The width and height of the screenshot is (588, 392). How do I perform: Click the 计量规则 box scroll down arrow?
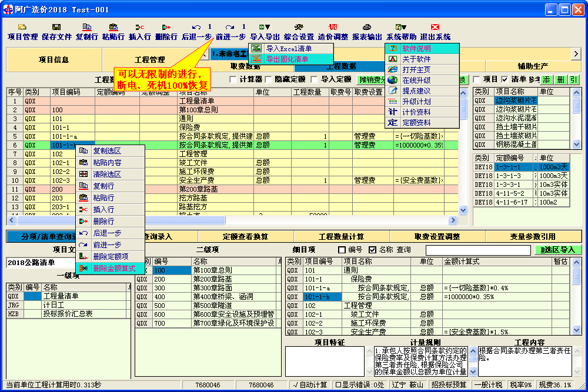(x=473, y=372)
